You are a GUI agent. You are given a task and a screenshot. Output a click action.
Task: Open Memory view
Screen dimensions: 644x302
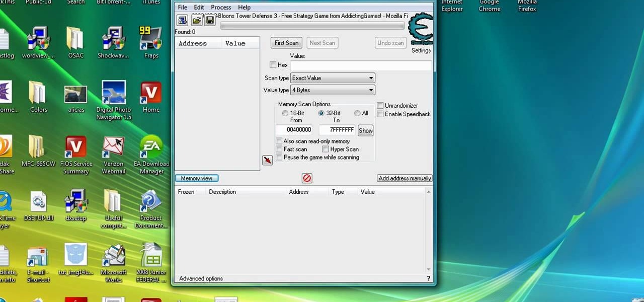click(197, 178)
